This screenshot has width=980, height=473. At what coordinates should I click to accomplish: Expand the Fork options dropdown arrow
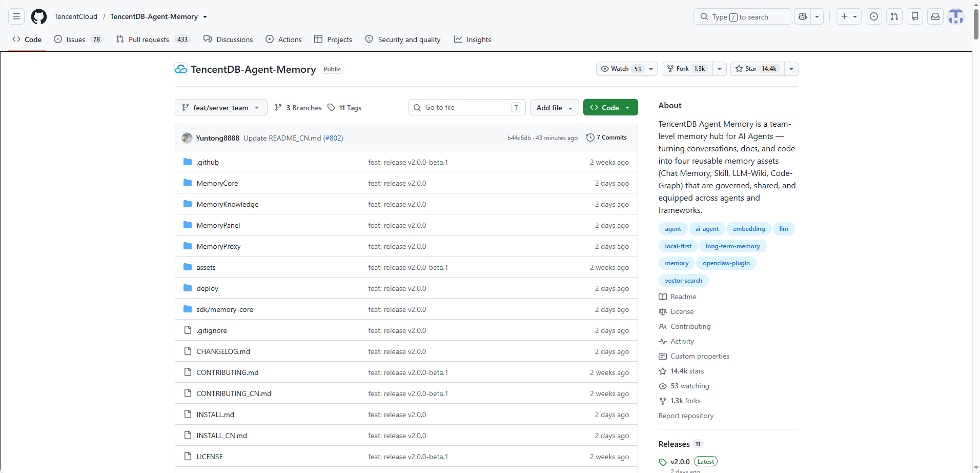(x=720, y=69)
